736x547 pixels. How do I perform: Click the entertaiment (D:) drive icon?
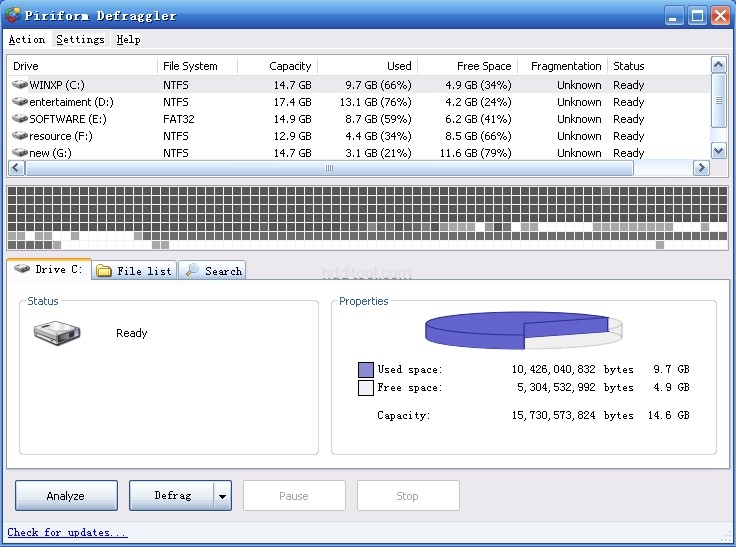[20, 101]
